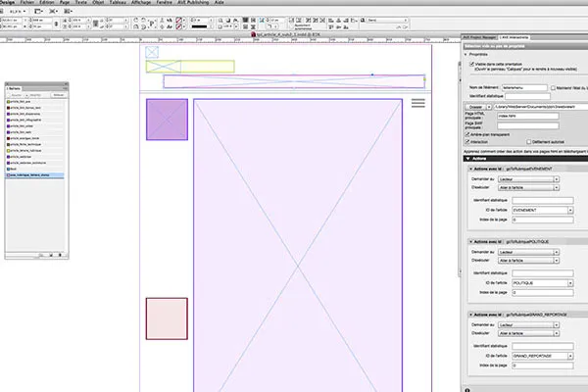Image resolution: width=588 pixels, height=392 pixels.
Task: Click the hamburger menu icon on the page
Action: point(418,103)
